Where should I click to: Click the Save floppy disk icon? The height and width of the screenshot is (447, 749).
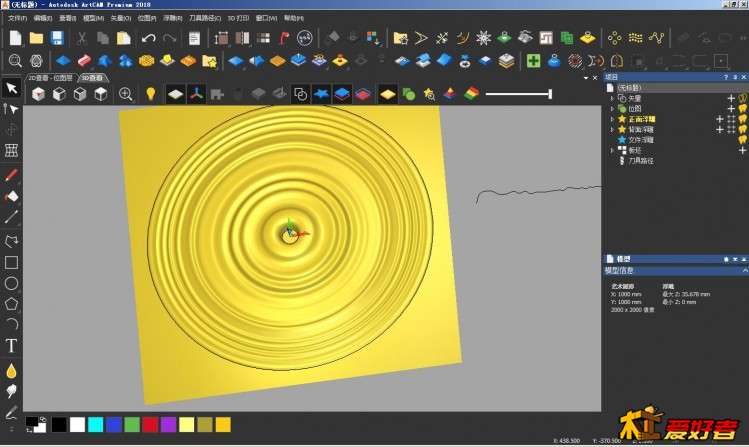[x=57, y=38]
